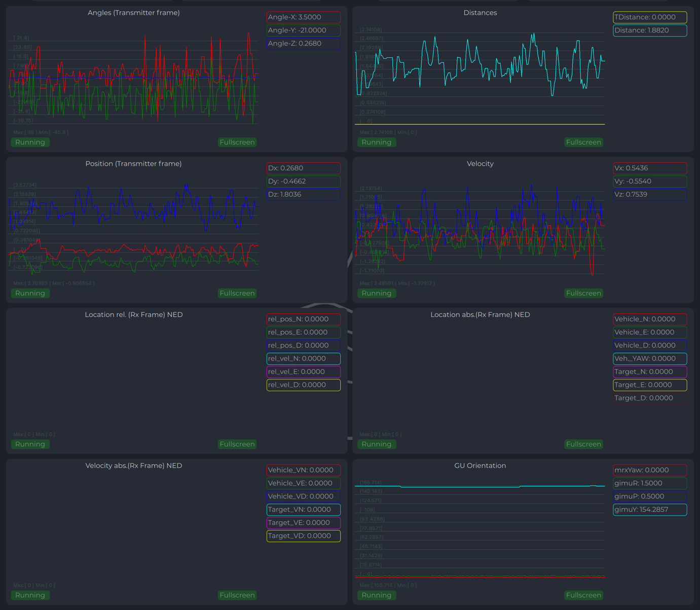Open Position chart in Fullscreen
Screen dimensions: 700x610
237,294
